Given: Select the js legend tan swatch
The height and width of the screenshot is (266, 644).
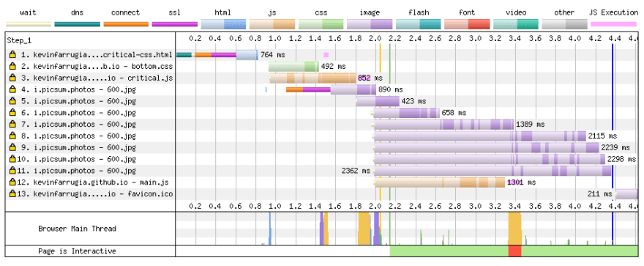Looking at the screenshot, I should click(272, 24).
